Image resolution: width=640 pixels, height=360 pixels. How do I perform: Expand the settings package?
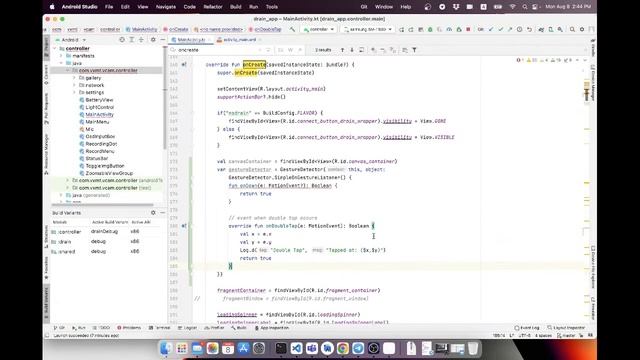74,93
